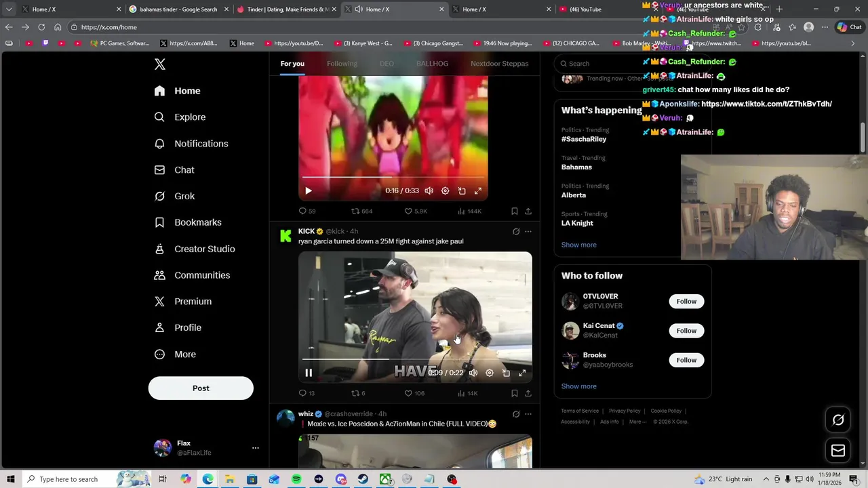Reply to KICK post with 13 comments
Image resolution: width=868 pixels, height=488 pixels.
pyautogui.click(x=307, y=393)
